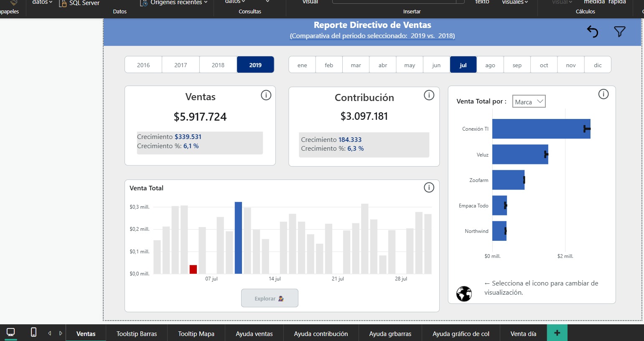Open the filter funnel icon in header

tap(620, 31)
